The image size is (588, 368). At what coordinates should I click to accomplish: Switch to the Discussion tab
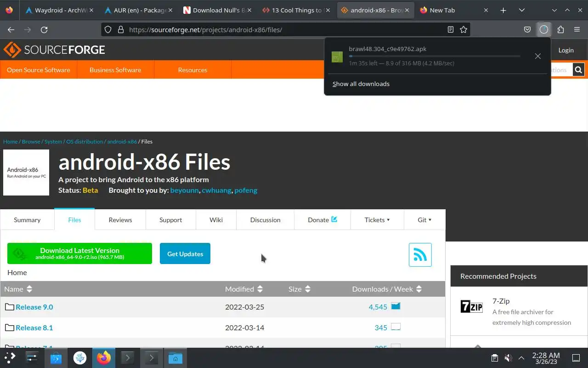tap(265, 220)
